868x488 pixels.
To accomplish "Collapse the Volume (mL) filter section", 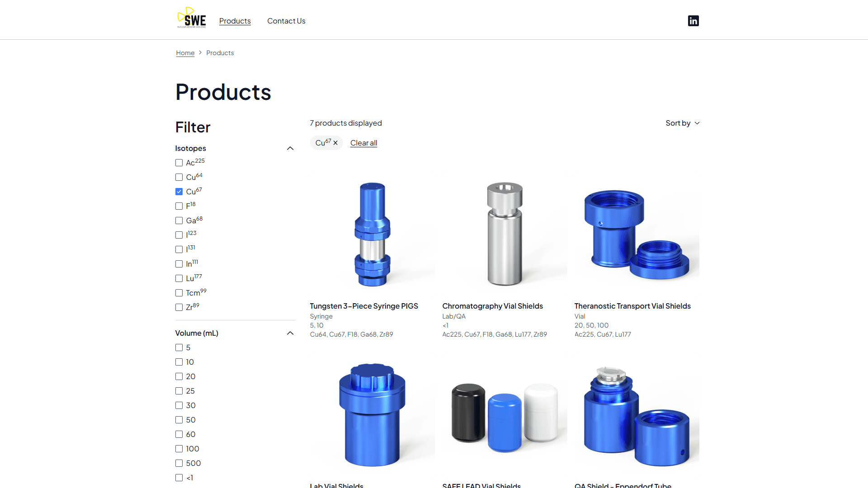I will (x=290, y=333).
